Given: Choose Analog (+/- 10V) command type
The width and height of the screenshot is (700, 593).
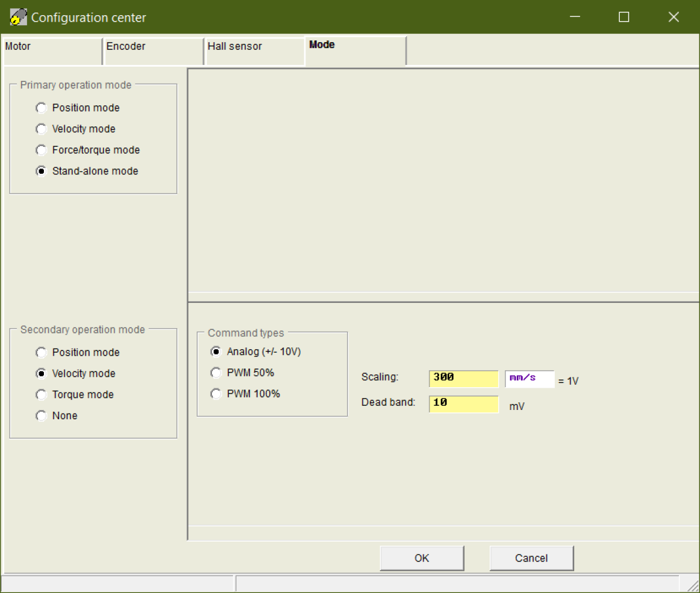Looking at the screenshot, I should [x=216, y=351].
